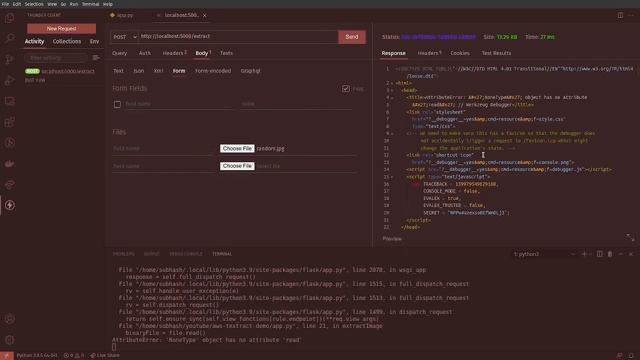
Task: Select the Form-encoded body type
Action: 213,71
